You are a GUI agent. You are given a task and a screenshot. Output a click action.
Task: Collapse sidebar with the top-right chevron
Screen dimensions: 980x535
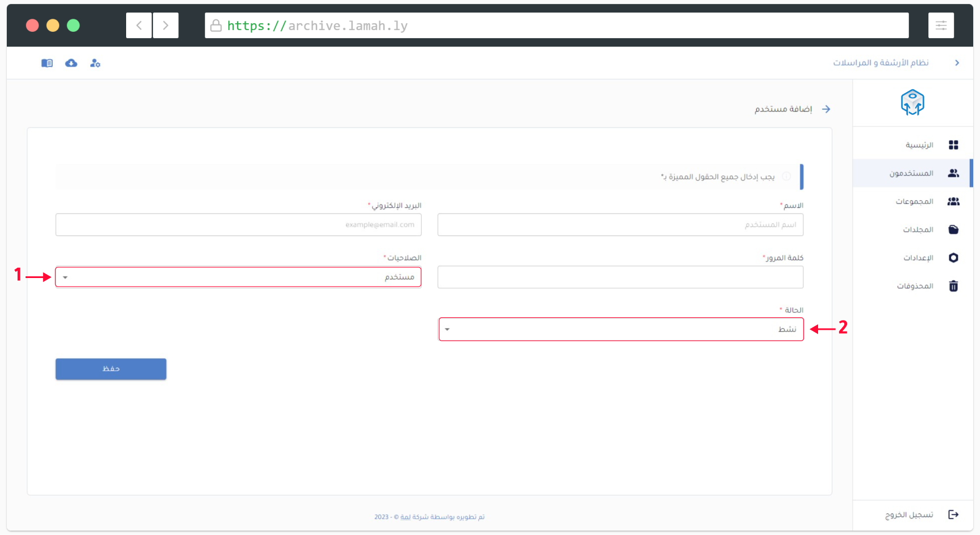[x=957, y=63]
